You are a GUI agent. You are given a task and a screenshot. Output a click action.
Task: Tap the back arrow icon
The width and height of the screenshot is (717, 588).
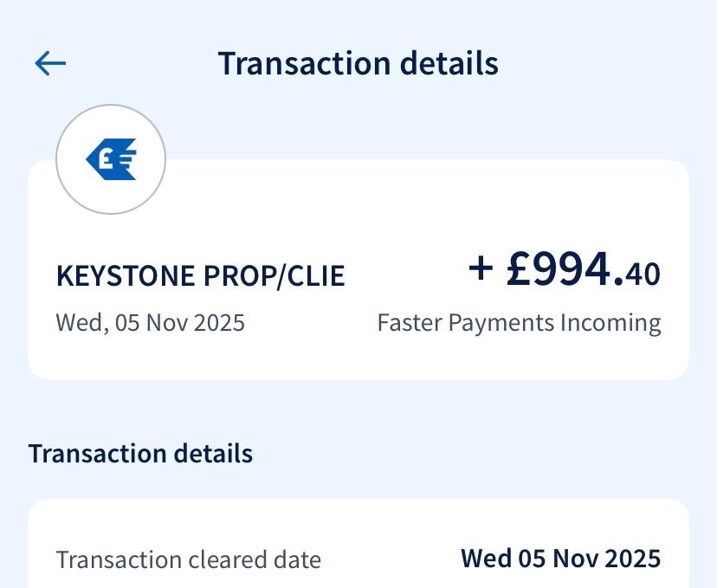(50, 63)
